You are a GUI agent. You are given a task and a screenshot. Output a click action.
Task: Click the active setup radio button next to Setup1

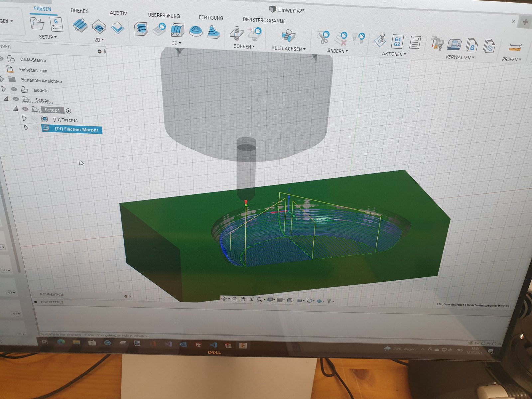coord(68,111)
